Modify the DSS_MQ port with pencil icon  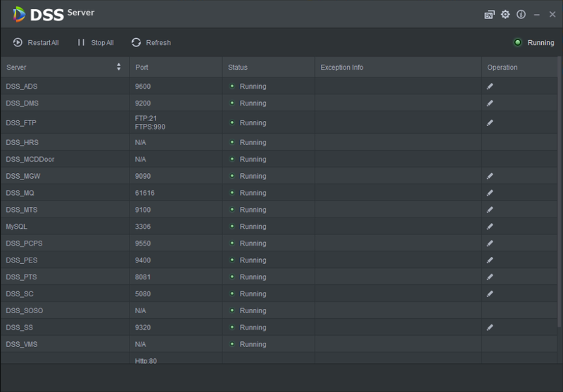coord(490,193)
